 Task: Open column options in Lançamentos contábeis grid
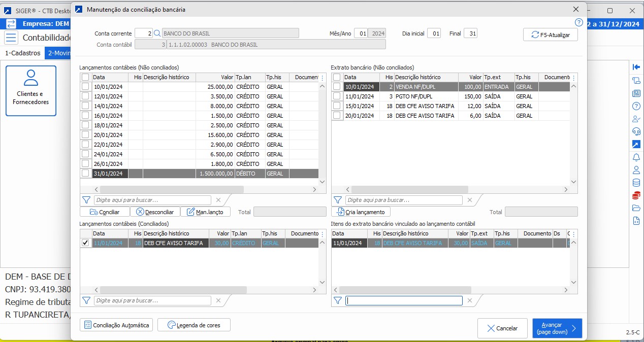point(321,78)
